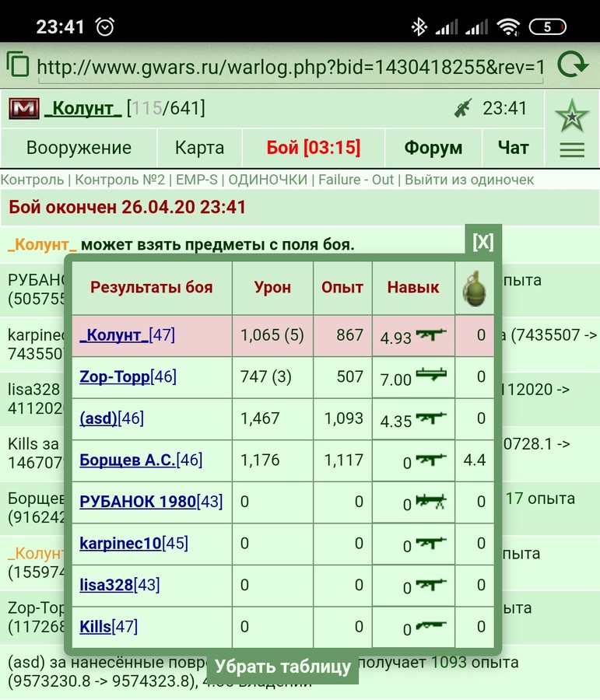600x700 pixels.
Task: Open the hamburger menu icon
Action: (x=572, y=149)
